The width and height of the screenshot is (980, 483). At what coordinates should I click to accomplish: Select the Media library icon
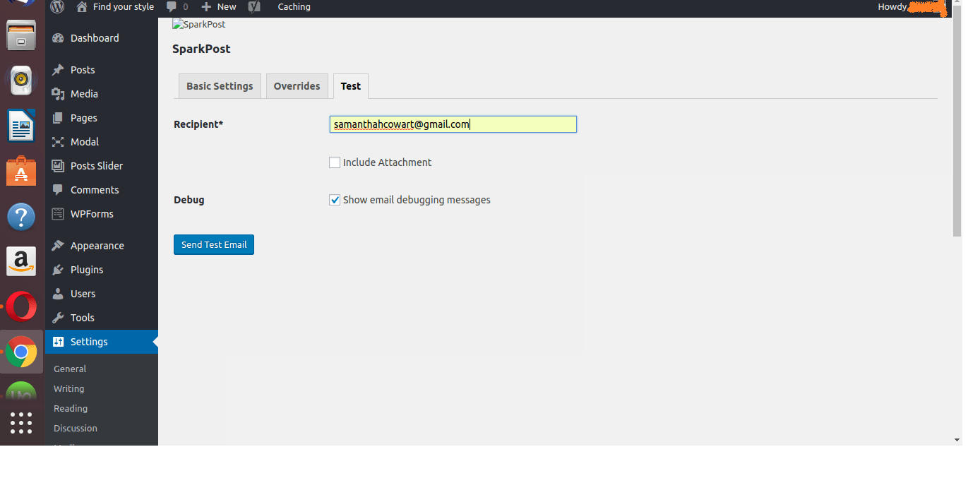[57, 93]
